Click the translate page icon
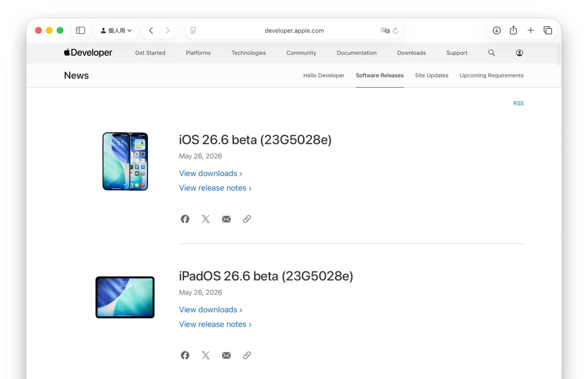The image size is (588, 379). click(385, 30)
